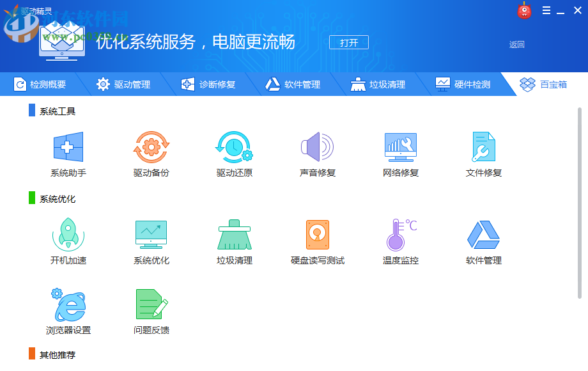The width and height of the screenshot is (588, 371).
Task: Click the 文件修复 file repair icon
Action: pyautogui.click(x=483, y=147)
